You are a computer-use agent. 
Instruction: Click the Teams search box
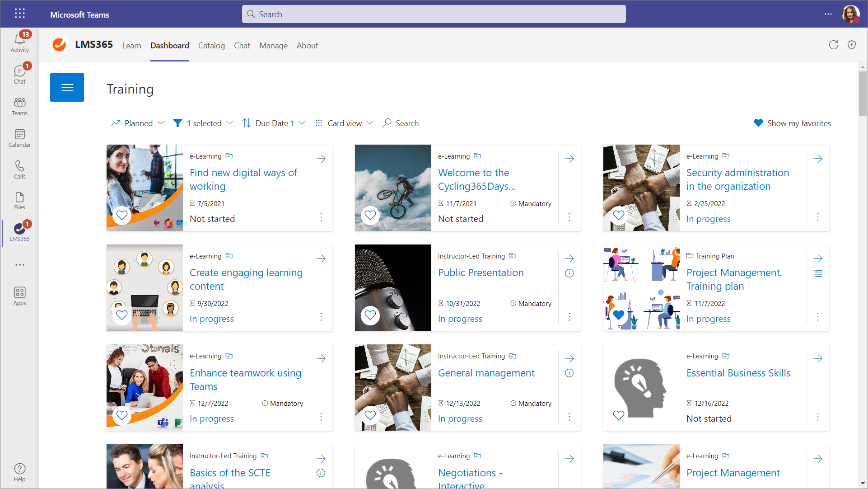pyautogui.click(x=434, y=14)
